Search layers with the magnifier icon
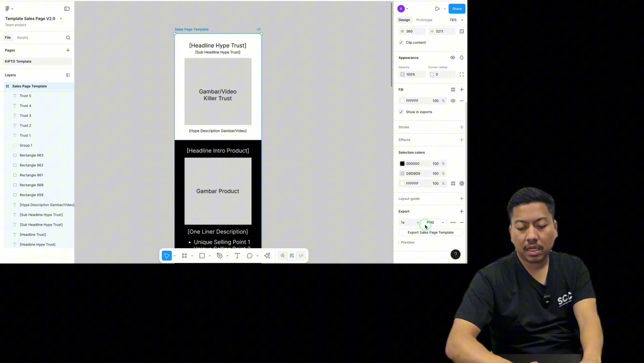 click(x=68, y=38)
